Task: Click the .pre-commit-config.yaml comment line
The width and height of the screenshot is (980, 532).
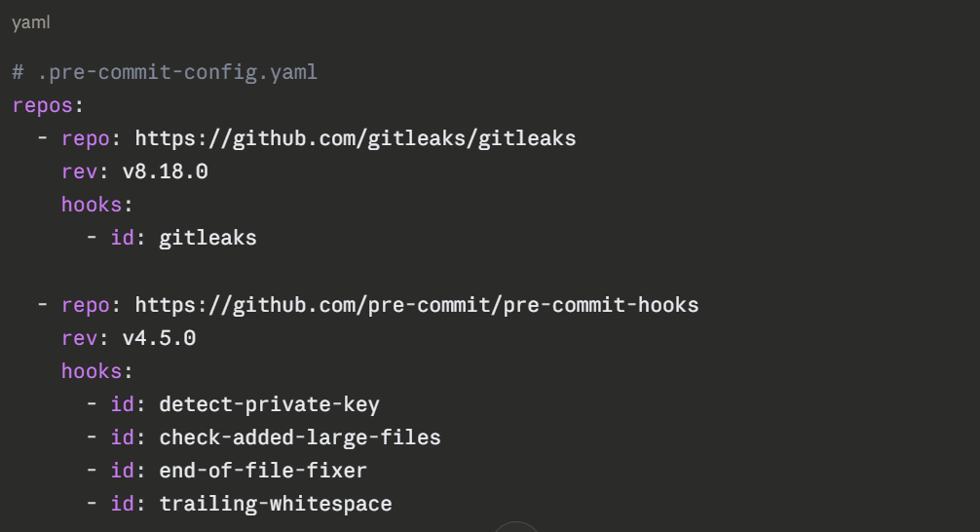Action: [165, 72]
